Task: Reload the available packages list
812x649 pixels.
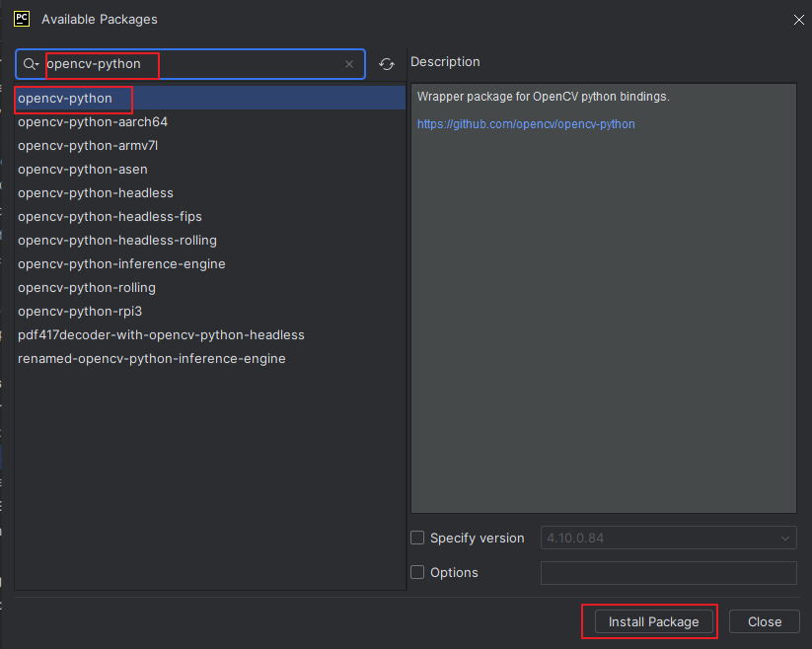Action: tap(387, 64)
